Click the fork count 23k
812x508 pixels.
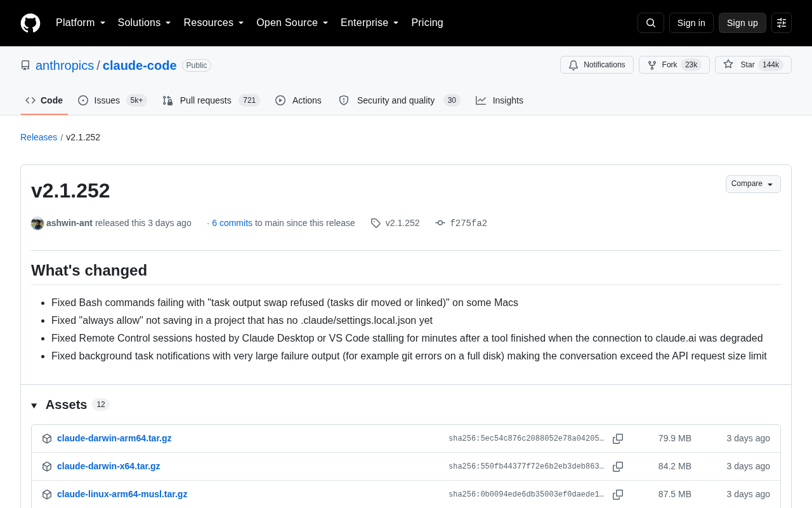pos(691,65)
